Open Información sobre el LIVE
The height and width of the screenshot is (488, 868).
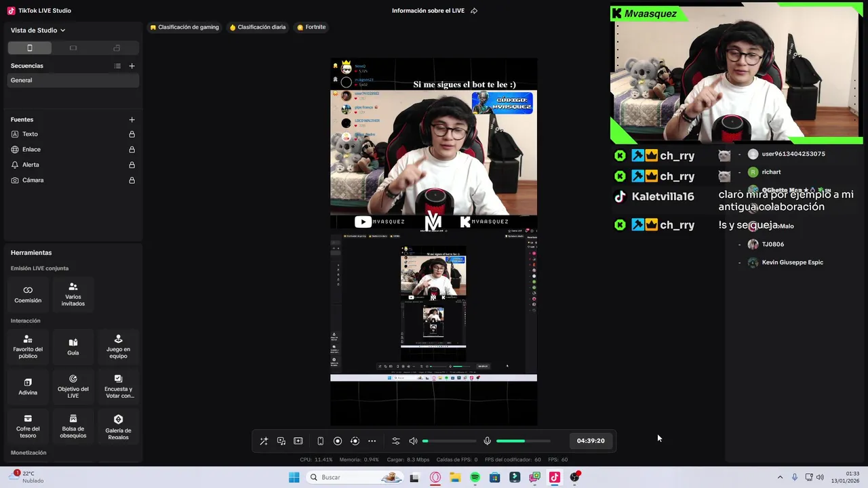tap(428, 11)
